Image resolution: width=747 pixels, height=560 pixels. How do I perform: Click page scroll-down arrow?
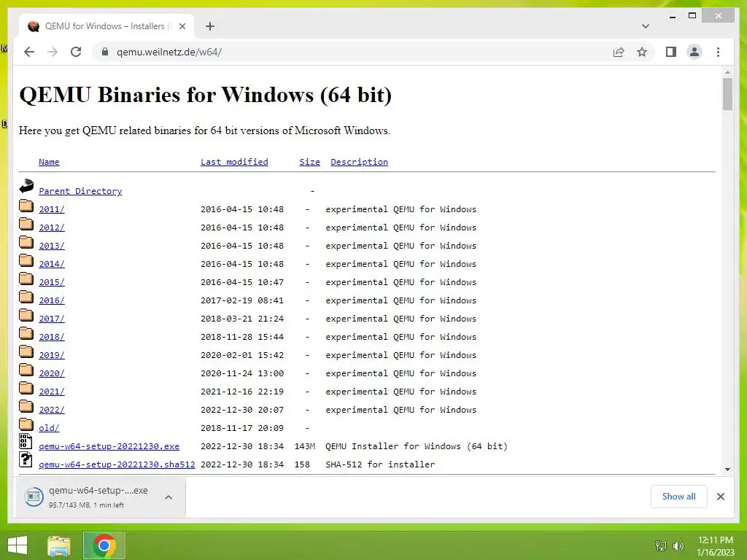pos(727,469)
